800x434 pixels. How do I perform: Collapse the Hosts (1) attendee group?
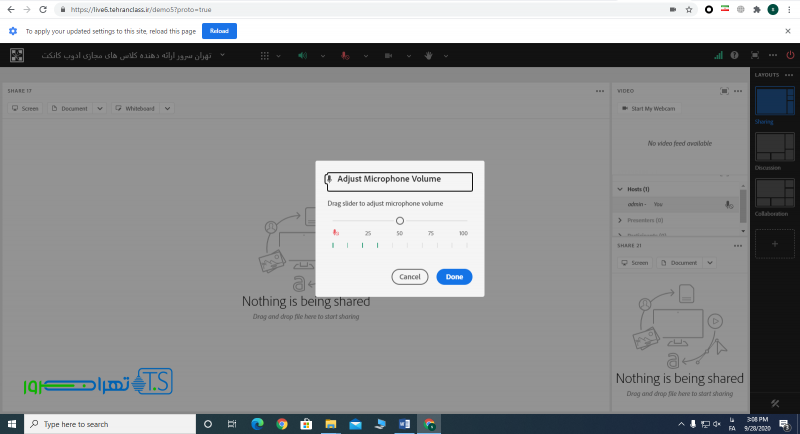tap(620, 189)
